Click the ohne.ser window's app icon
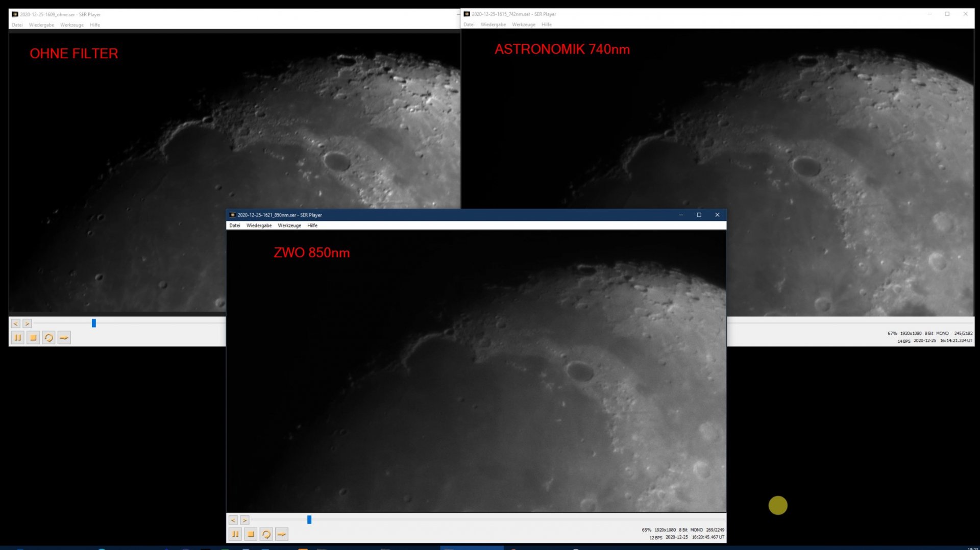The width and height of the screenshot is (980, 550). point(15,14)
